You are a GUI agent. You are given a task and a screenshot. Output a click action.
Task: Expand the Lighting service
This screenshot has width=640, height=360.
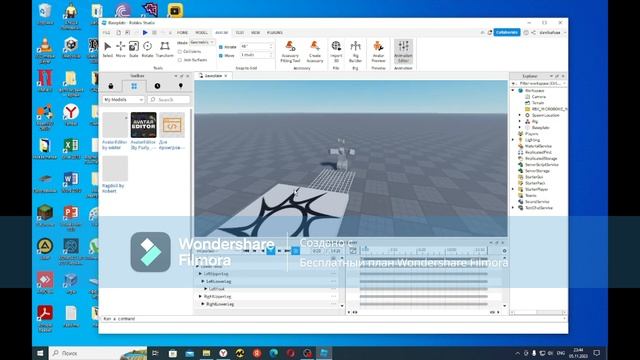[x=513, y=140]
